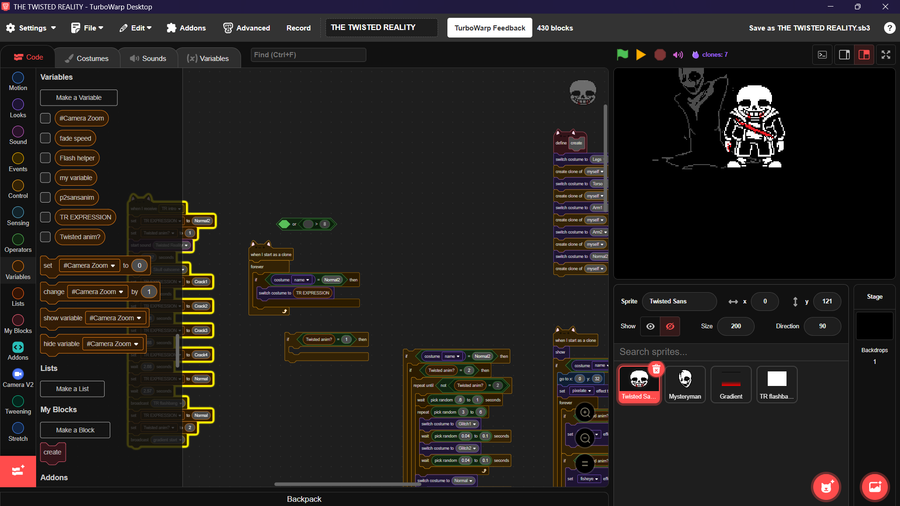This screenshot has height=506, width=900.
Task: Open the terminal/debugger icon above stage
Action: 823,55
